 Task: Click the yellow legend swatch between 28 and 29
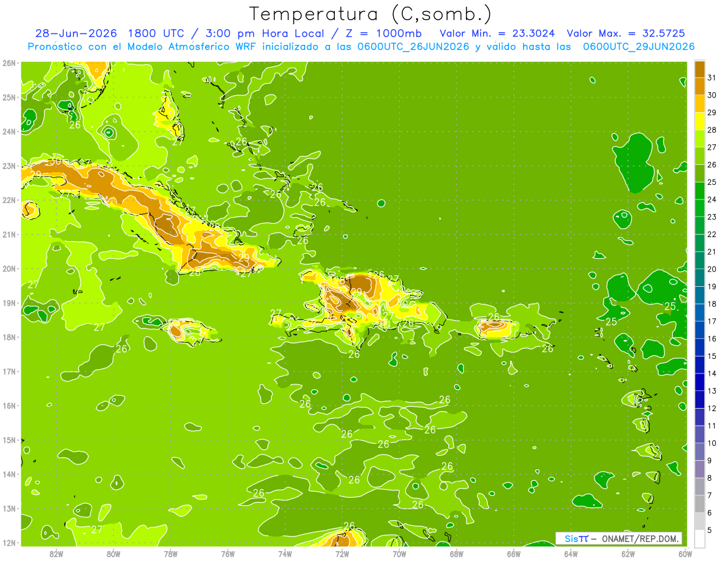point(700,121)
